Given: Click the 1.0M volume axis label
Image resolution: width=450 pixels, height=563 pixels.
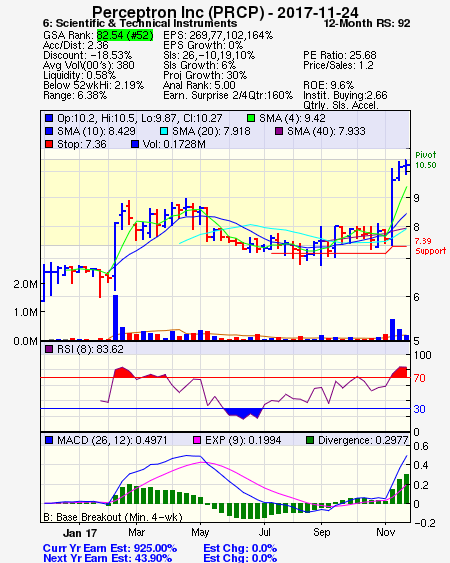Looking at the screenshot, I should (26, 312).
